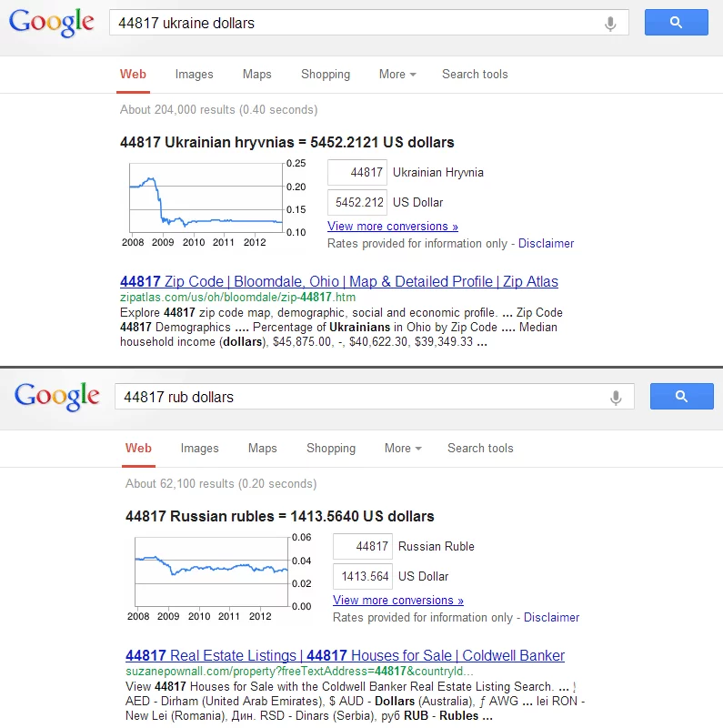Image resolution: width=723 pixels, height=728 pixels.
Task: Select the Shopping tab in top results
Action: point(326,75)
